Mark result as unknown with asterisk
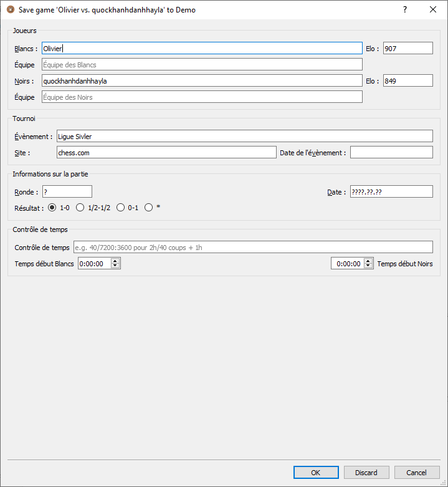The height and width of the screenshot is (487, 448). coord(149,208)
